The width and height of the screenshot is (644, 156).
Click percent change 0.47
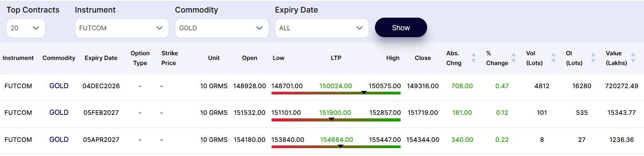[502, 86]
